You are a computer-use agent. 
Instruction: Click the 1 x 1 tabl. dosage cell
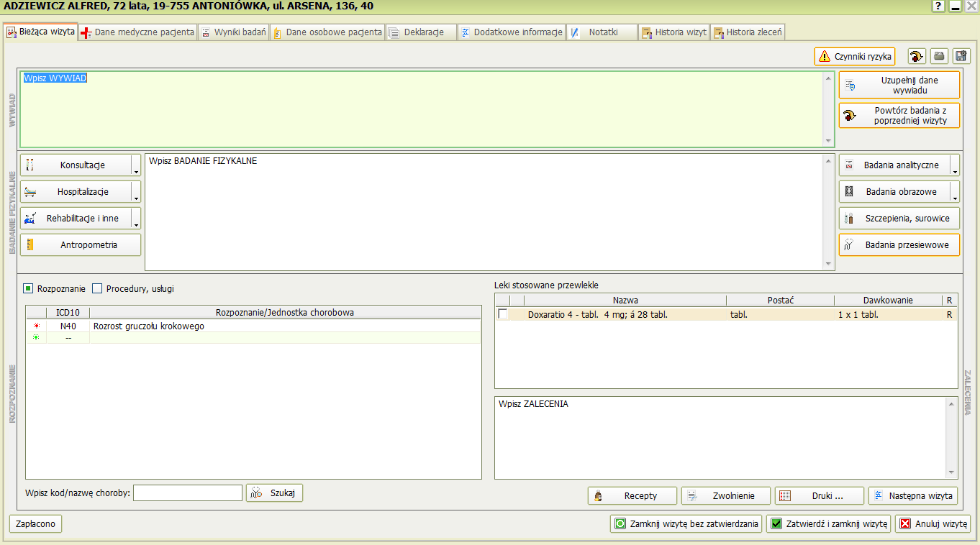[x=888, y=314]
